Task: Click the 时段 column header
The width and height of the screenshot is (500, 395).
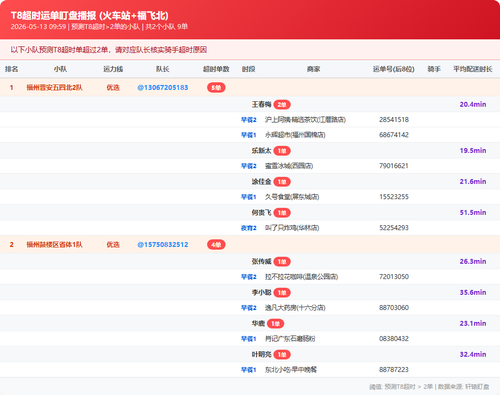Action: coord(248,69)
